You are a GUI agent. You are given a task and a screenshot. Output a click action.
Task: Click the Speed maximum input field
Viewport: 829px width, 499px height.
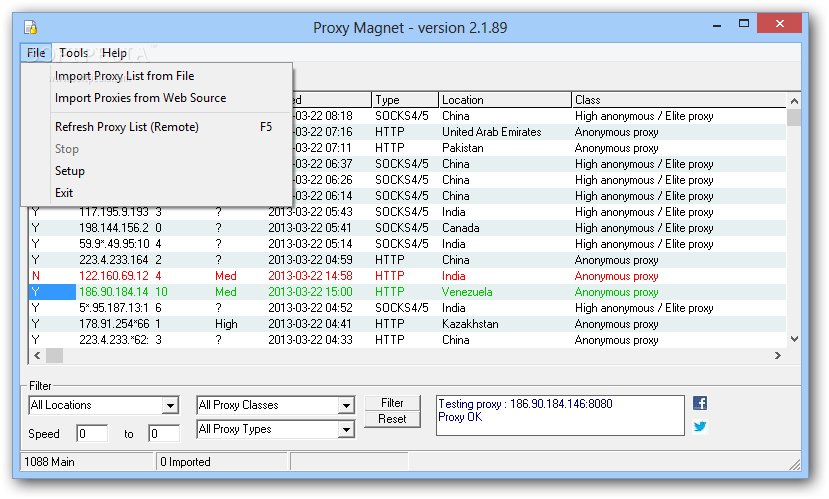tap(164, 434)
